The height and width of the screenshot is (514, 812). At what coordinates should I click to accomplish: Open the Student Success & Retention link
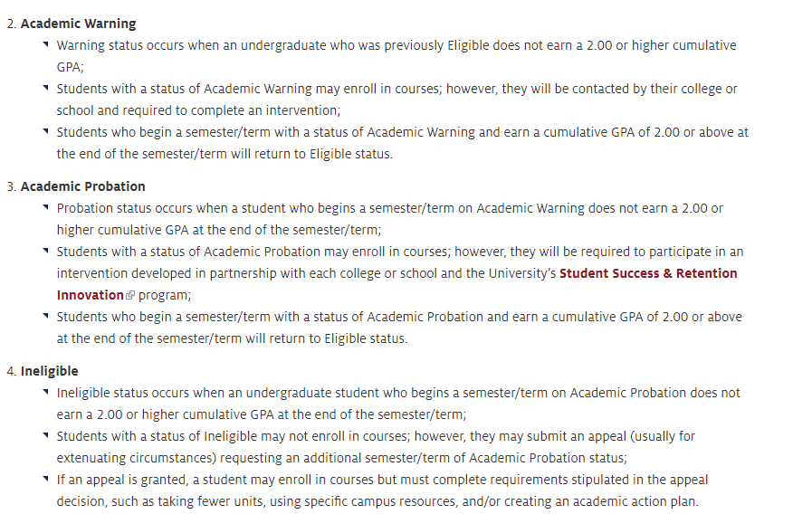648,273
